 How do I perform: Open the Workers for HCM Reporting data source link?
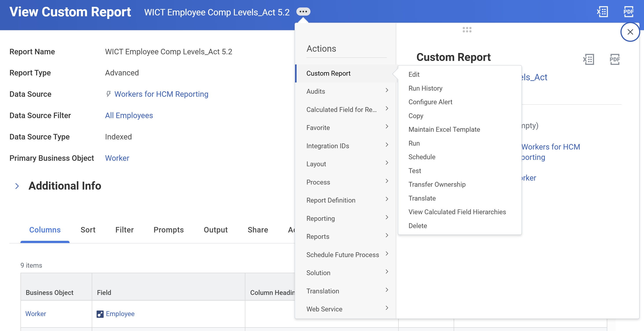pos(161,94)
